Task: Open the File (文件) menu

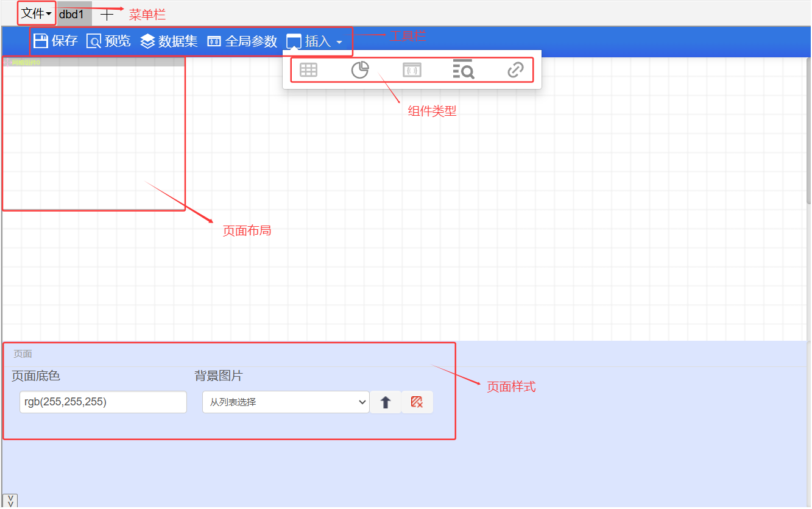Action: coord(37,13)
